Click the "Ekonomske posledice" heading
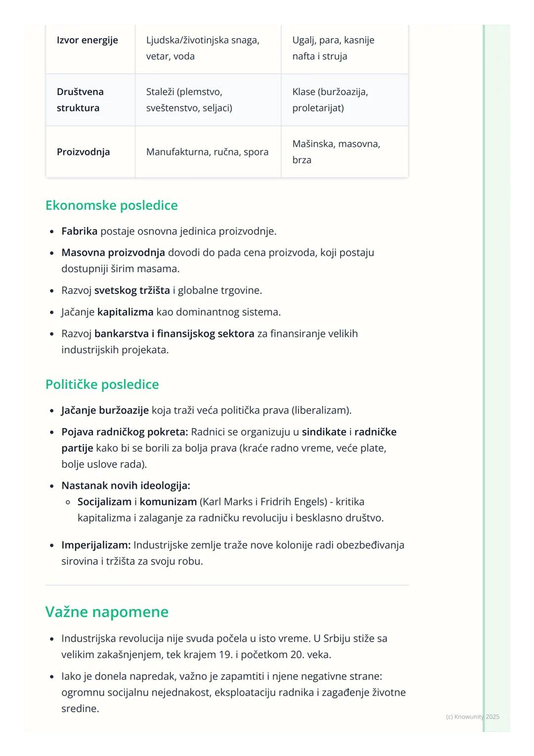 pos(111,205)
